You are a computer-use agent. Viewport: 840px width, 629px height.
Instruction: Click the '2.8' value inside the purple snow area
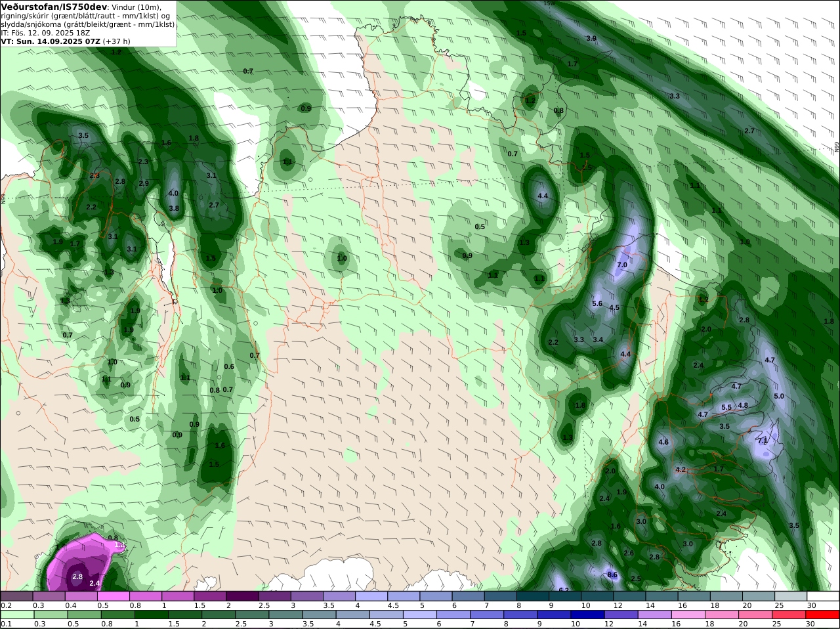[77, 576]
